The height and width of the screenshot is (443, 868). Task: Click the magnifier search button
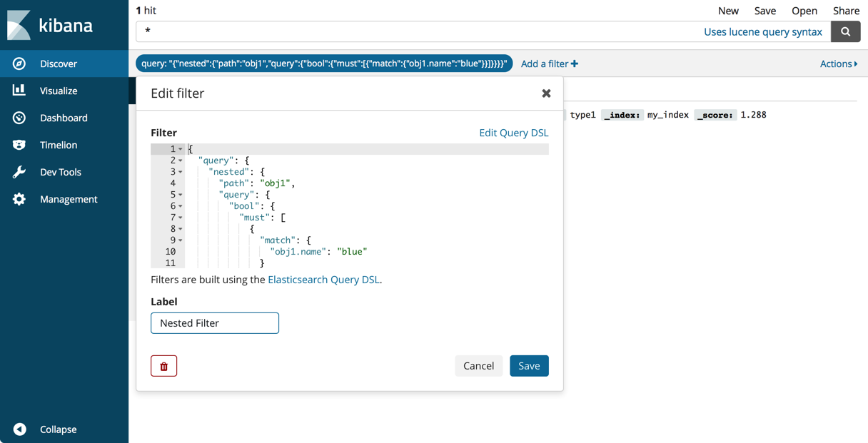point(845,31)
